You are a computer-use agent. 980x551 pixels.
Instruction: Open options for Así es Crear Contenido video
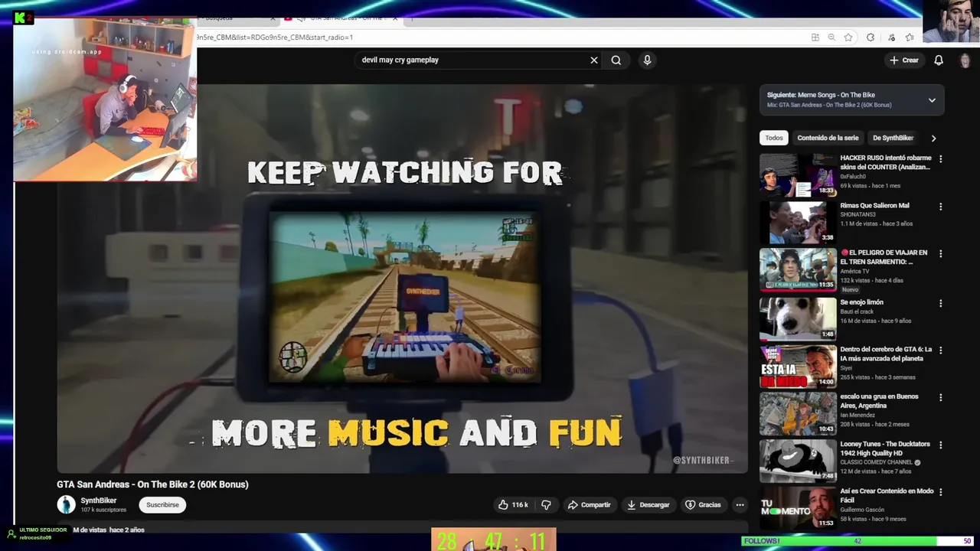coord(941,492)
